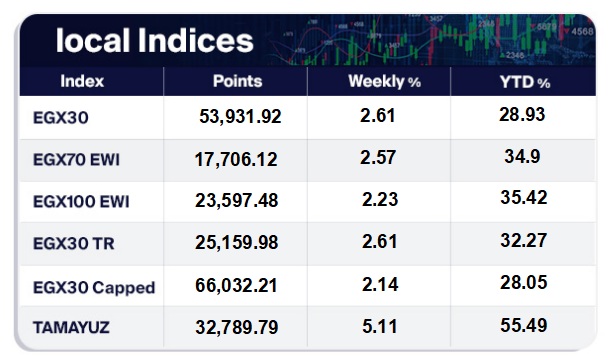Click the Index column header
This screenshot has height=363, width=610.
(x=82, y=81)
